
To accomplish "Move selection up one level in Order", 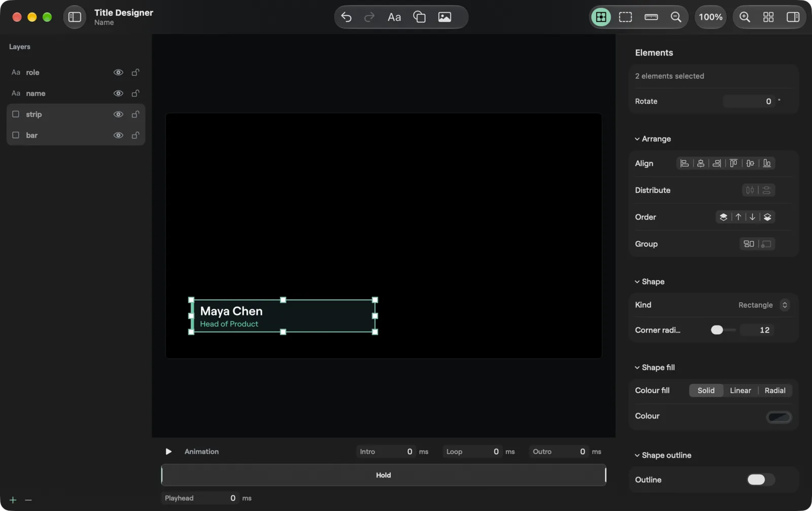I will point(738,217).
